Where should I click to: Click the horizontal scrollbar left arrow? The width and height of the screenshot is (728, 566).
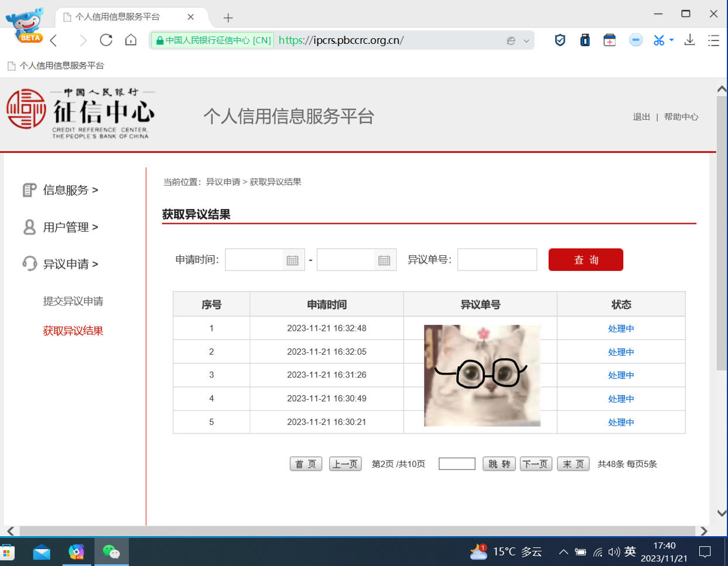pos(11,531)
